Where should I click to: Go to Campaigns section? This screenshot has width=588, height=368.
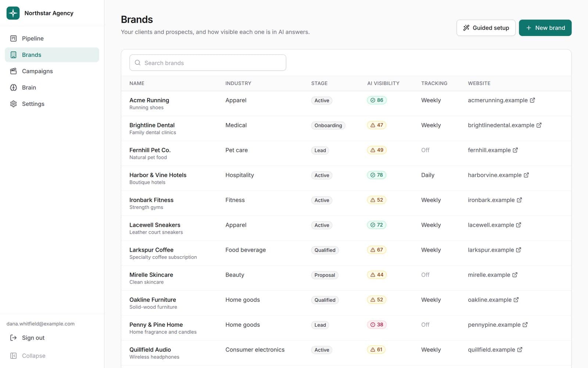pyautogui.click(x=52, y=71)
